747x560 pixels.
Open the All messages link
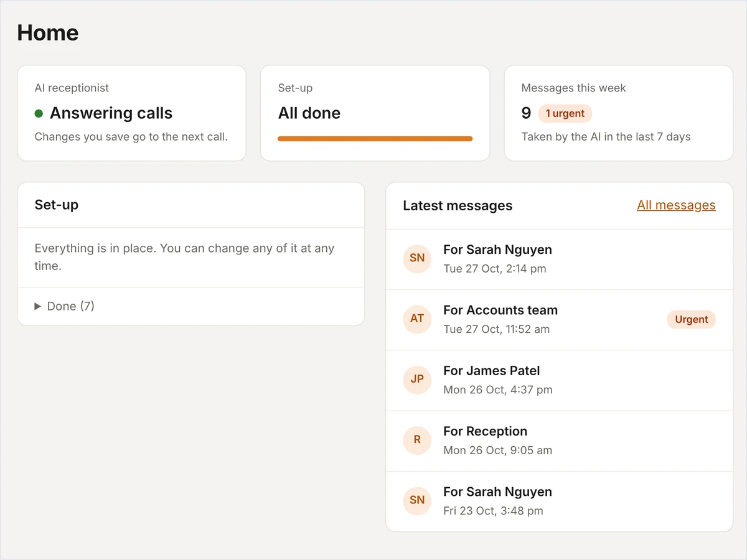coord(676,205)
